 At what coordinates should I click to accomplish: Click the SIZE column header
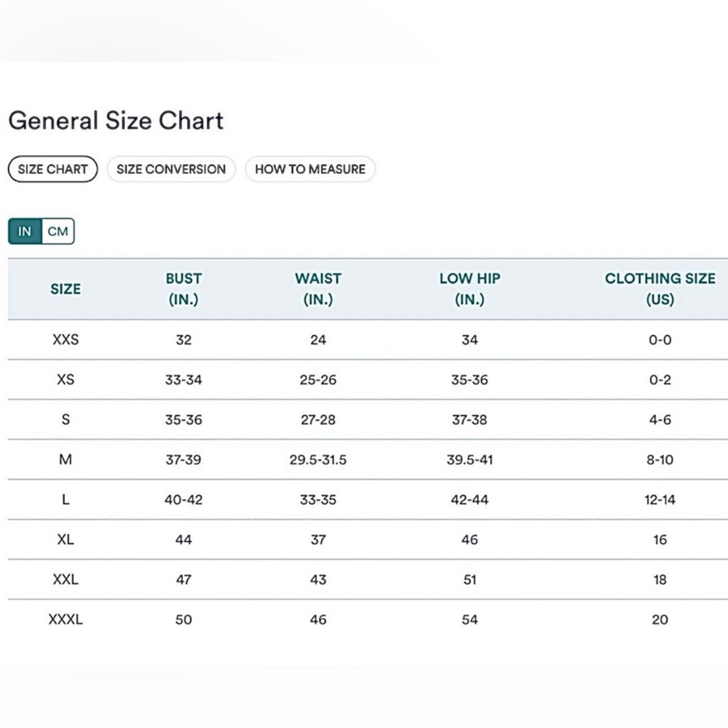(66, 289)
